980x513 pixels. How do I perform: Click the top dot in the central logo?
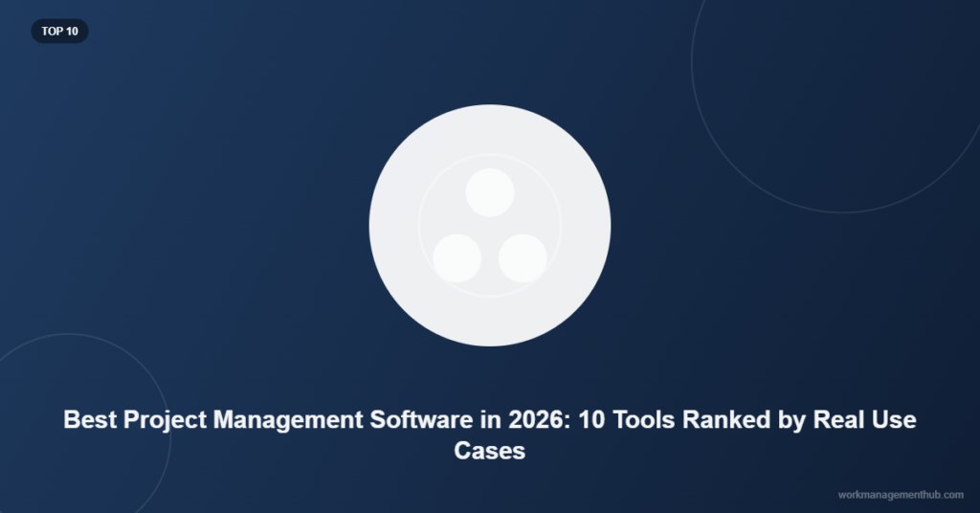point(490,192)
